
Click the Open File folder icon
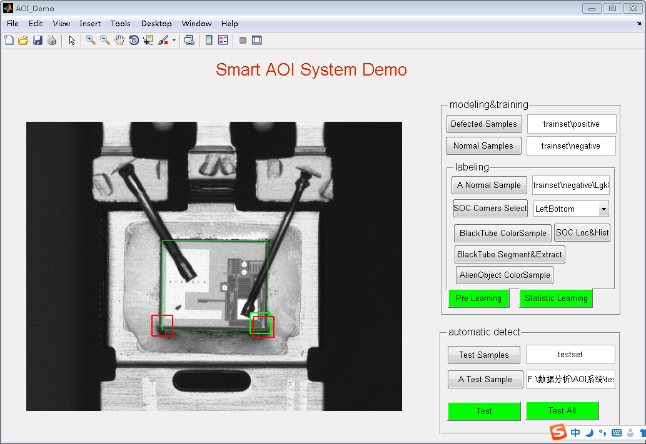(23, 40)
